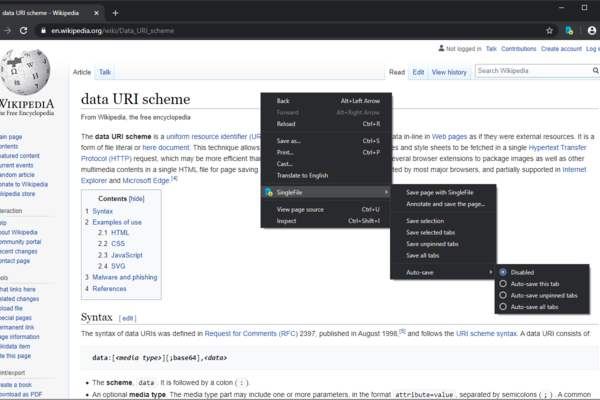Screen dimensions: 600x400
Task: Select Auto-save this tab radio option
Action: point(503,284)
